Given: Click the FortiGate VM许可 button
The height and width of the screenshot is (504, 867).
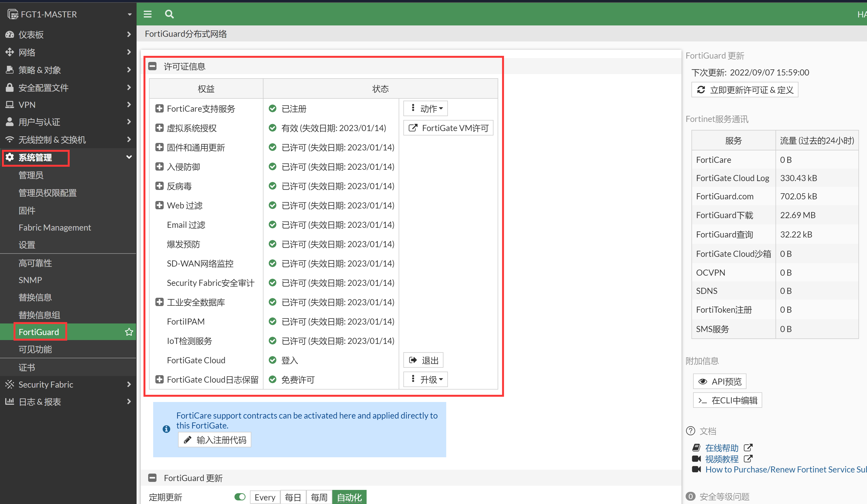Looking at the screenshot, I should [448, 128].
